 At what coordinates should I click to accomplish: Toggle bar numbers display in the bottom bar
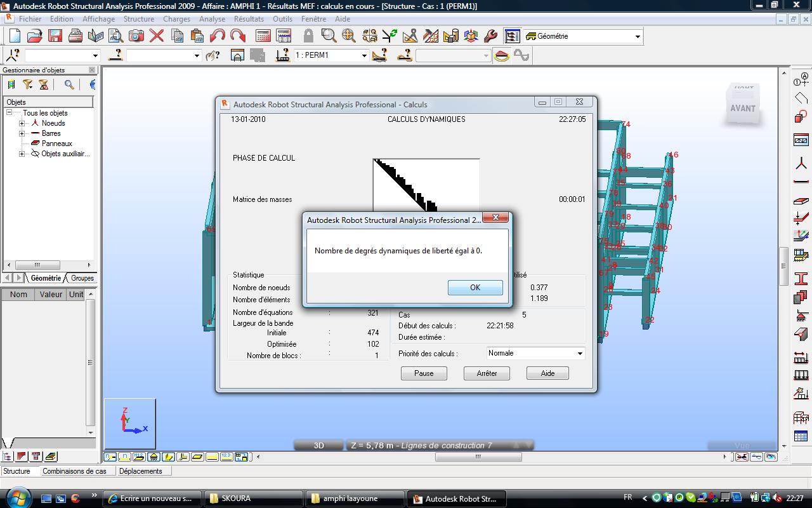pos(125,457)
